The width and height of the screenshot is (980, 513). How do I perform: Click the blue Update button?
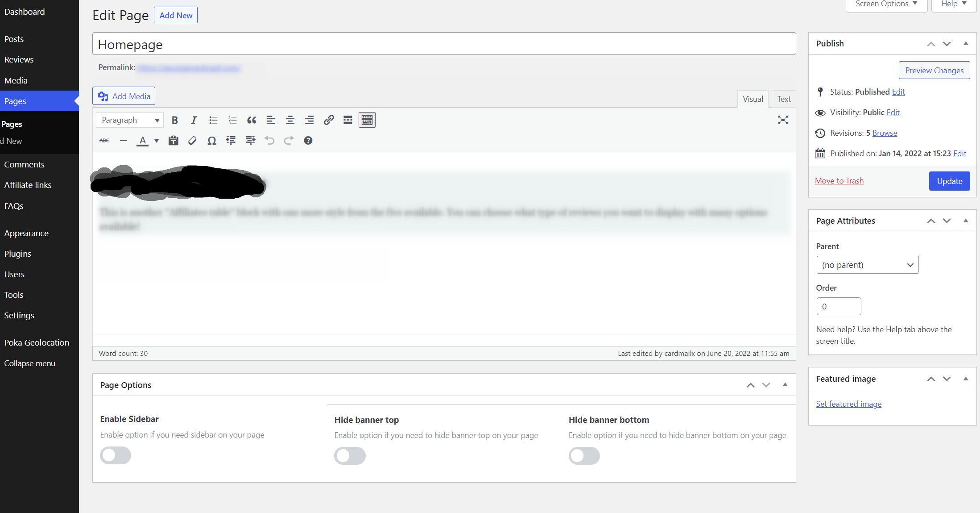(x=949, y=181)
